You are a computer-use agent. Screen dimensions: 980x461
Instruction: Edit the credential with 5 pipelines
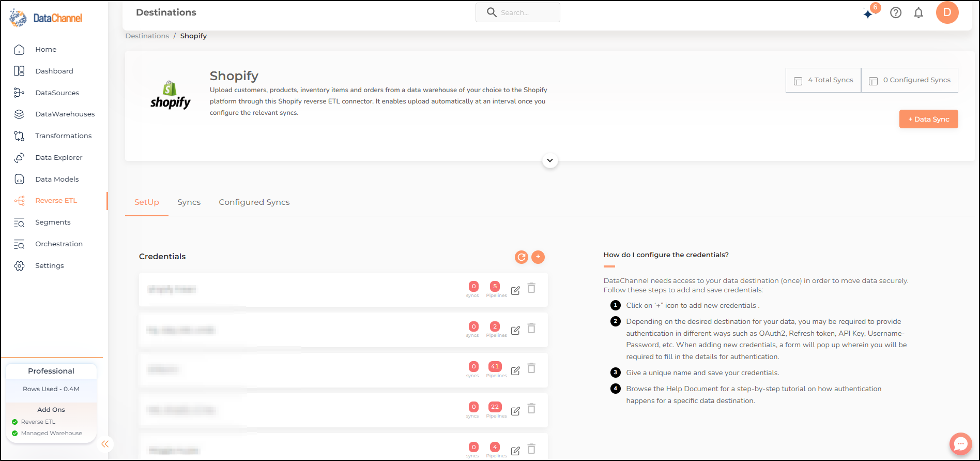515,291
